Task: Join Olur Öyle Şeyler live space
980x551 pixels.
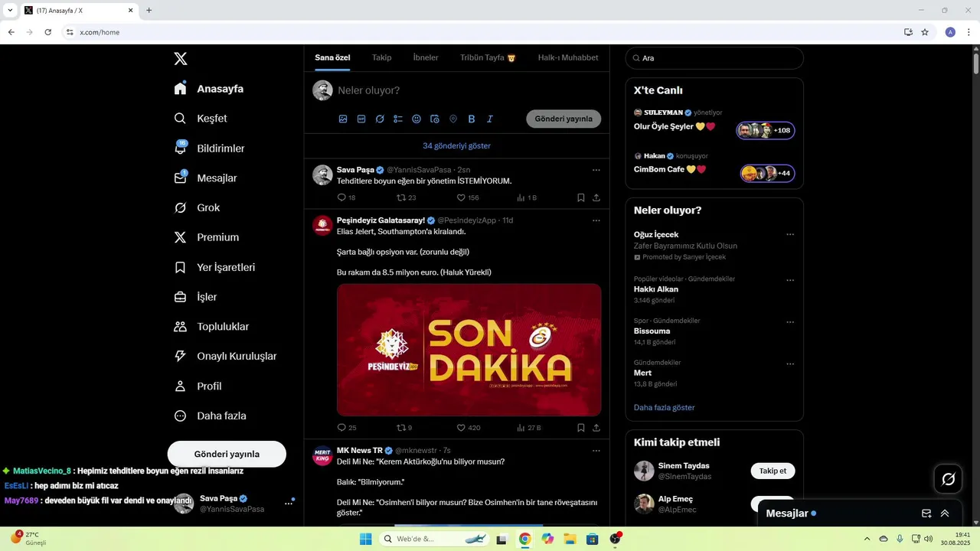Action: [x=766, y=131]
